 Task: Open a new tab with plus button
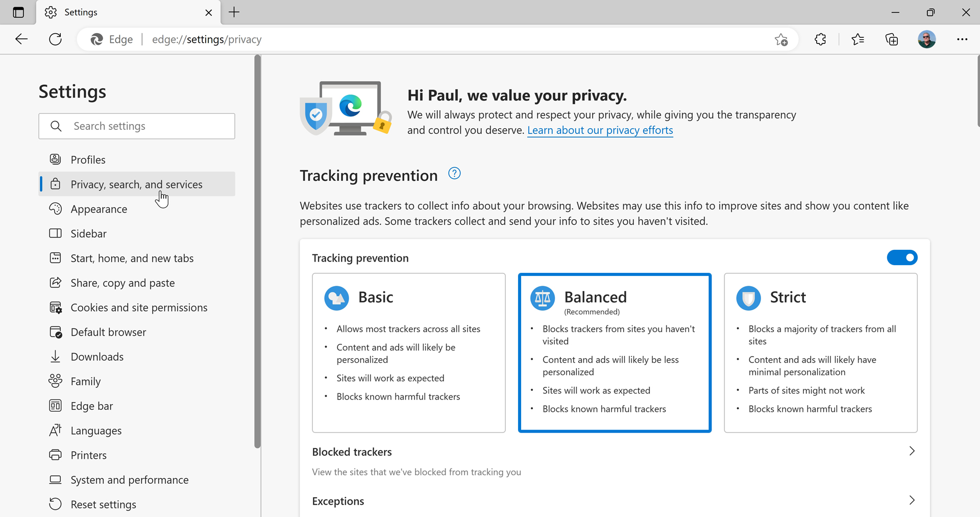tap(234, 12)
